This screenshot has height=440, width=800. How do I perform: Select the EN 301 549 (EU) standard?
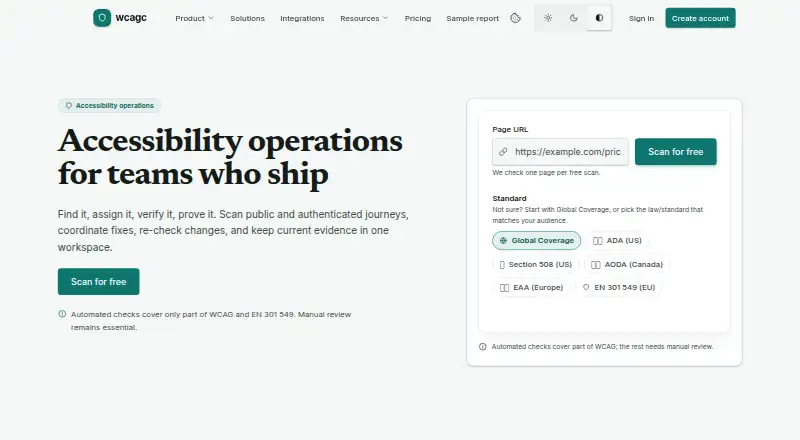pyautogui.click(x=619, y=287)
